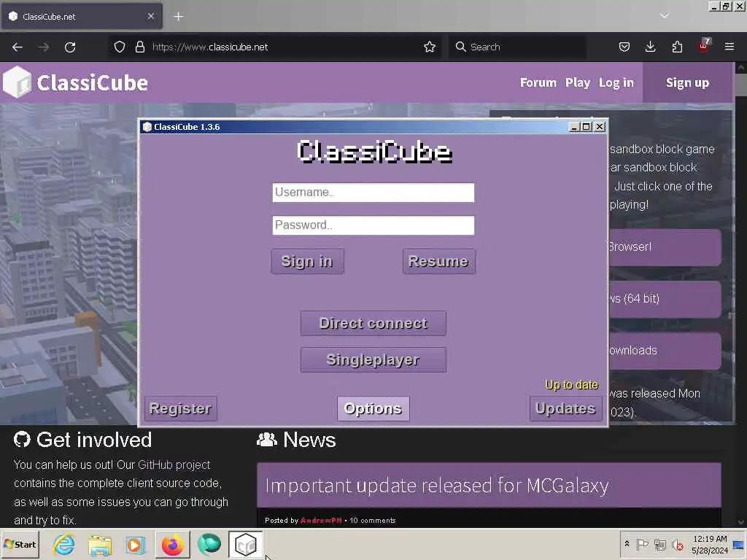This screenshot has width=747, height=560.
Task: Click the green globe taskbar icon
Action: point(209,544)
